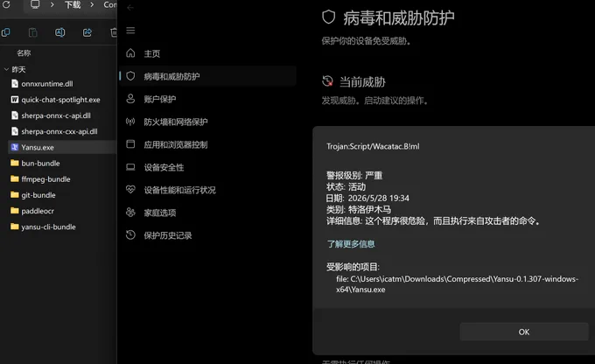Click the heart icon beside 设备性能和运行状况
This screenshot has width=595, height=364.
[x=130, y=189]
